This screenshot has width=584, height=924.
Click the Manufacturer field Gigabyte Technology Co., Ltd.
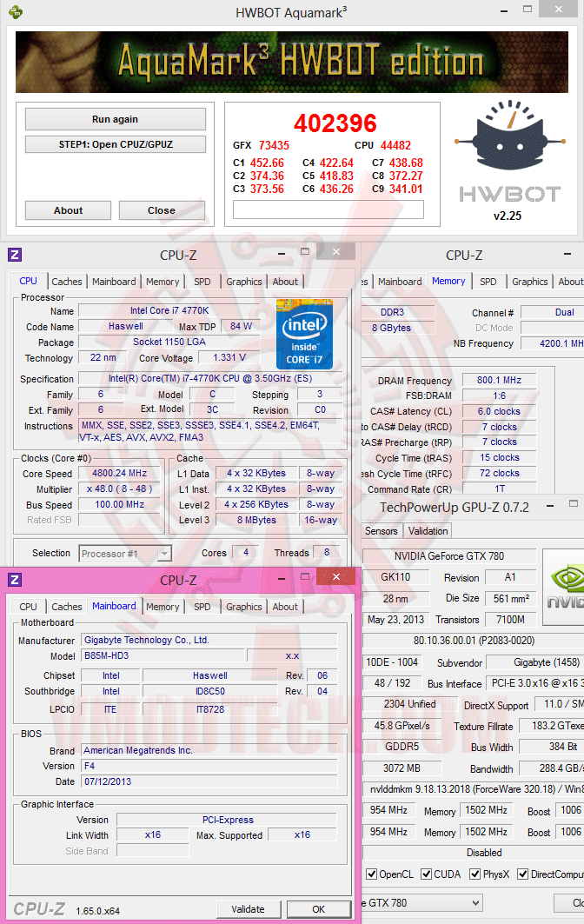(x=209, y=640)
